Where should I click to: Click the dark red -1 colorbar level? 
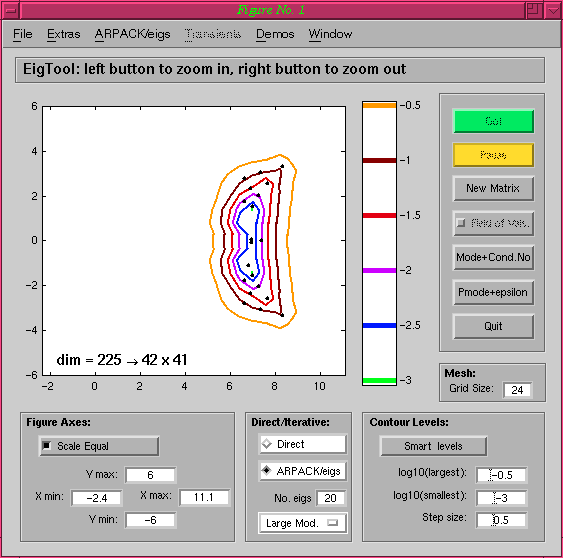[x=379, y=160]
